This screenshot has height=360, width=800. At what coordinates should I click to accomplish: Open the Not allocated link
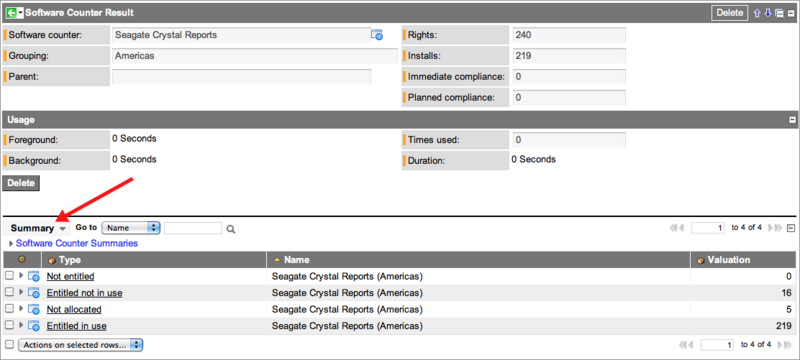coord(74,310)
